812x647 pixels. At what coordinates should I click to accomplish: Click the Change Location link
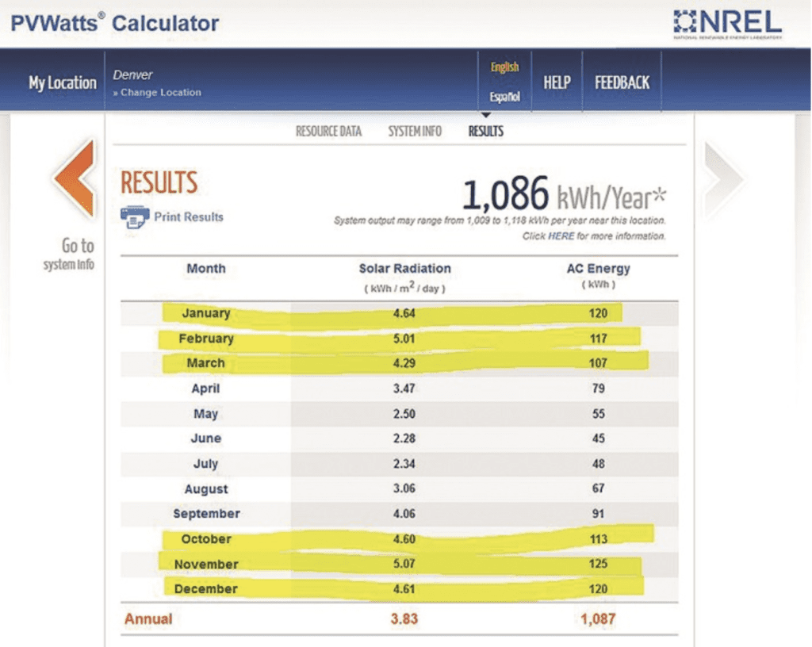click(157, 93)
